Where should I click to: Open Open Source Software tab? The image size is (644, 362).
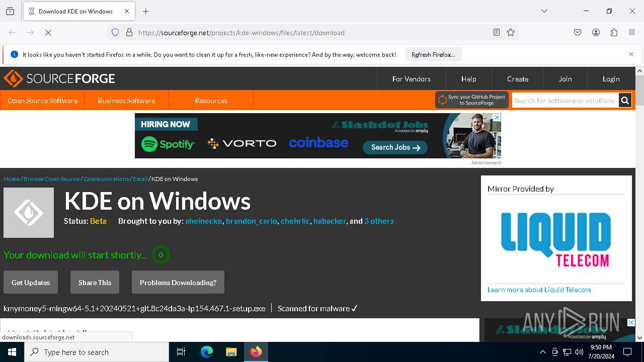coord(42,101)
